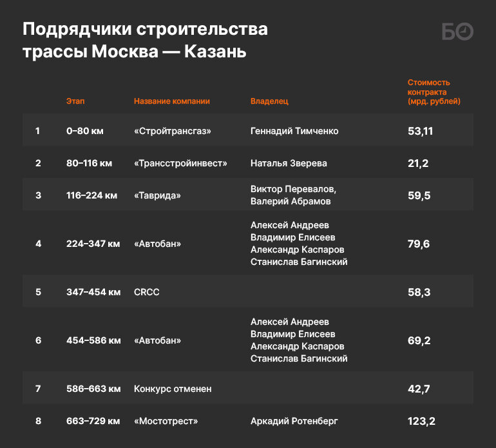Click 'Владимир Елисеев' in row 4

[x=292, y=237]
